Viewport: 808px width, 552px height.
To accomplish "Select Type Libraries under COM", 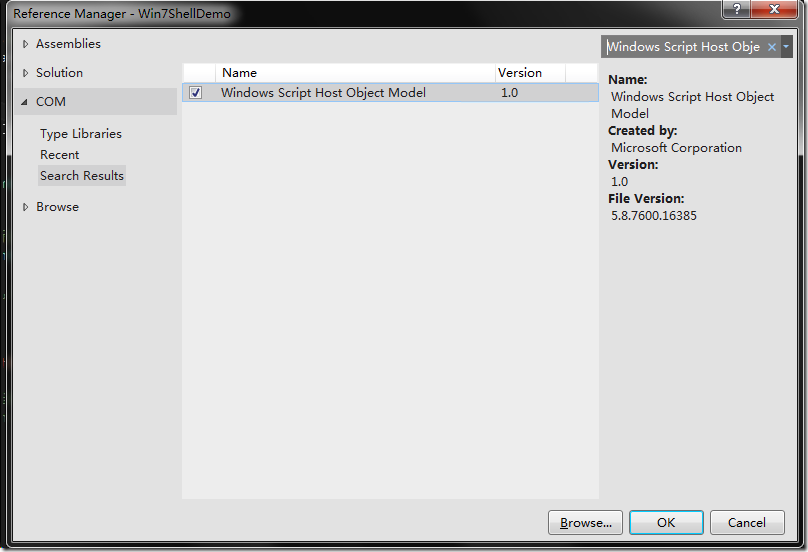I will (x=81, y=133).
